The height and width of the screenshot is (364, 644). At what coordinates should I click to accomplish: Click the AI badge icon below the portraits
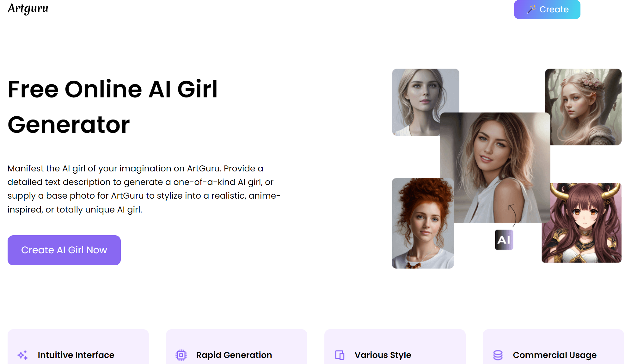point(504,240)
